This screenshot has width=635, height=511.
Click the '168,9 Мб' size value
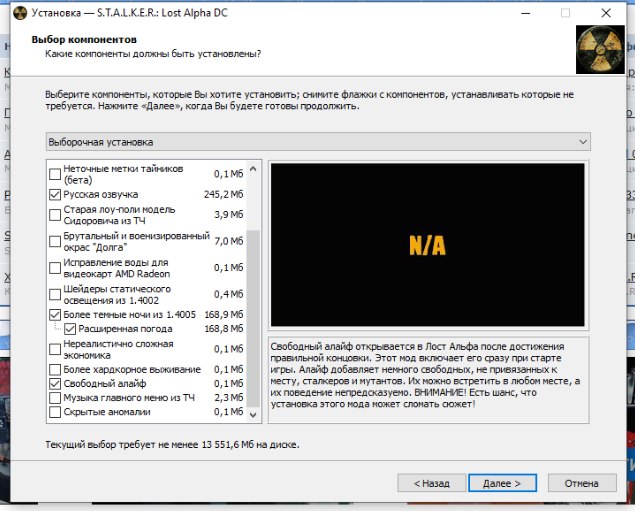[x=224, y=315]
